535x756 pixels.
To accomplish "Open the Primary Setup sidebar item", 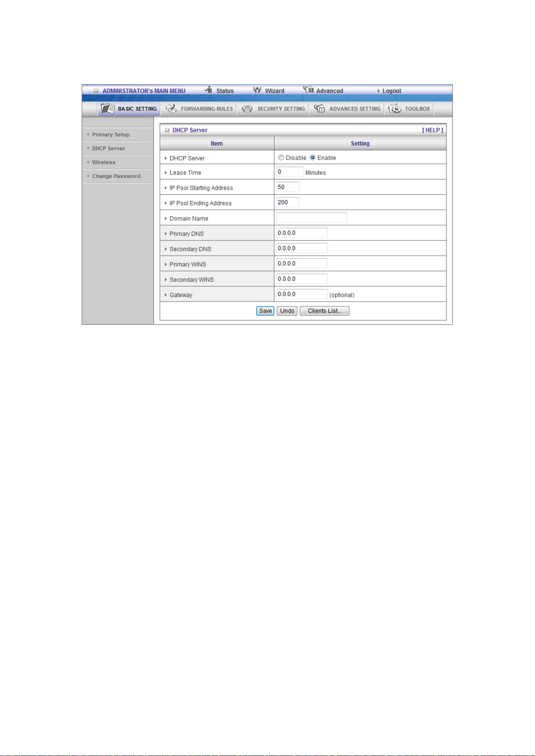I will pyautogui.click(x=111, y=135).
